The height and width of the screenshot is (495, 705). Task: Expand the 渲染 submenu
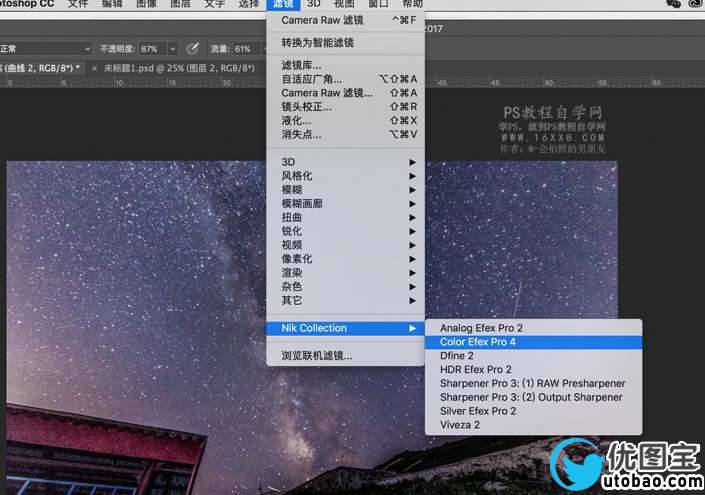coord(345,273)
